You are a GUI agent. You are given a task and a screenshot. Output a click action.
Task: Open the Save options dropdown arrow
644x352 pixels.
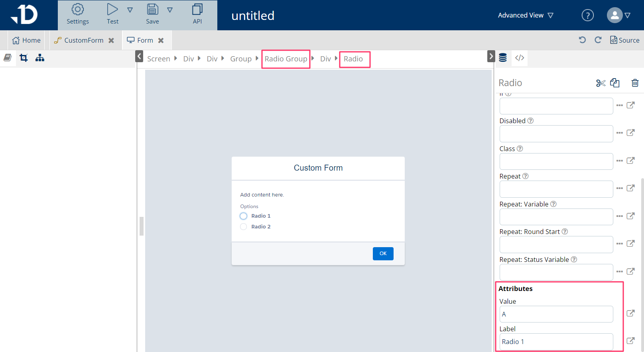pyautogui.click(x=170, y=10)
